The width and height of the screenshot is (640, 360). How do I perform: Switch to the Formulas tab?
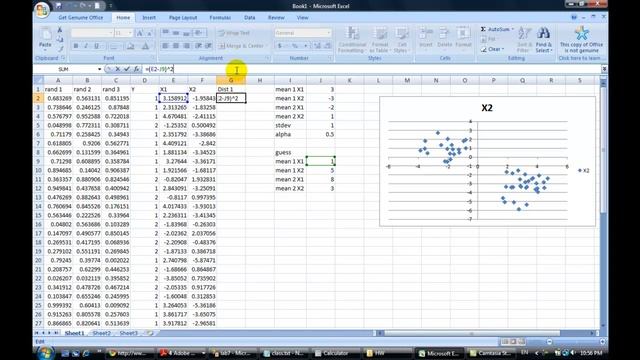220,18
